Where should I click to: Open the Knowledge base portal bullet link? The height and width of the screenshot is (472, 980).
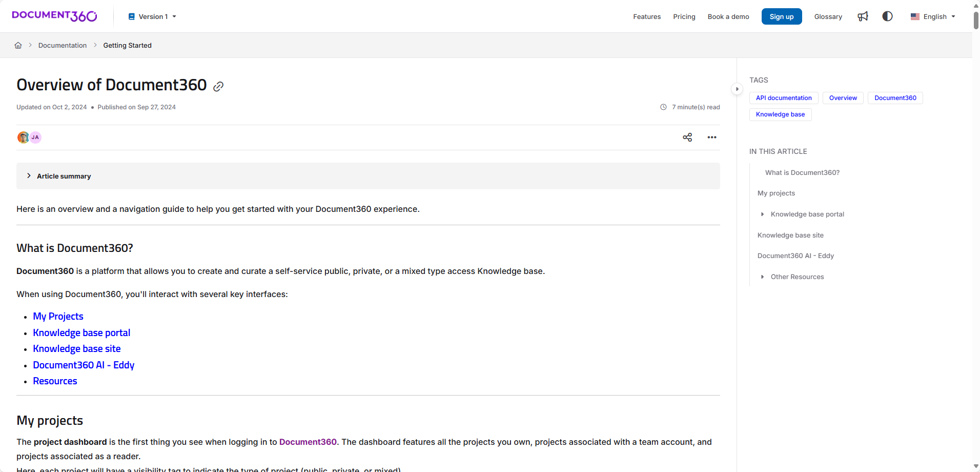(x=81, y=332)
